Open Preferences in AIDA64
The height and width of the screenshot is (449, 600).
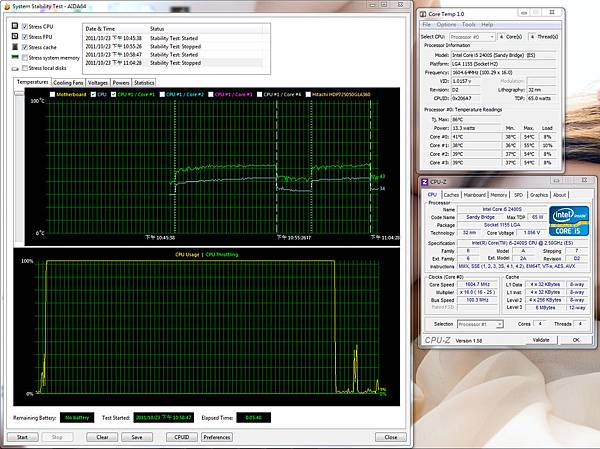pyautogui.click(x=217, y=437)
